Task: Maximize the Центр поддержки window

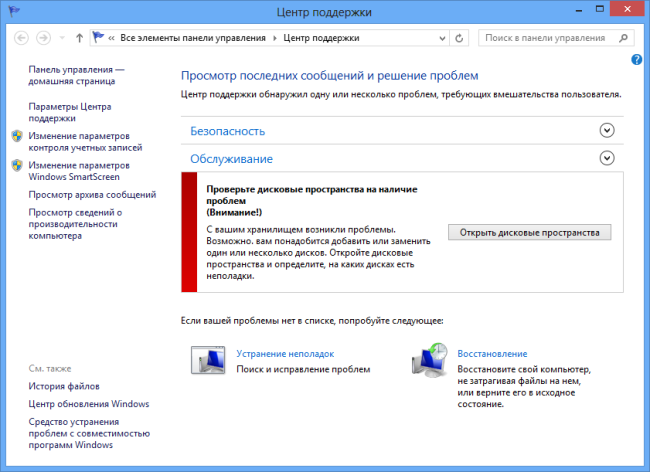Action: click(600, 9)
